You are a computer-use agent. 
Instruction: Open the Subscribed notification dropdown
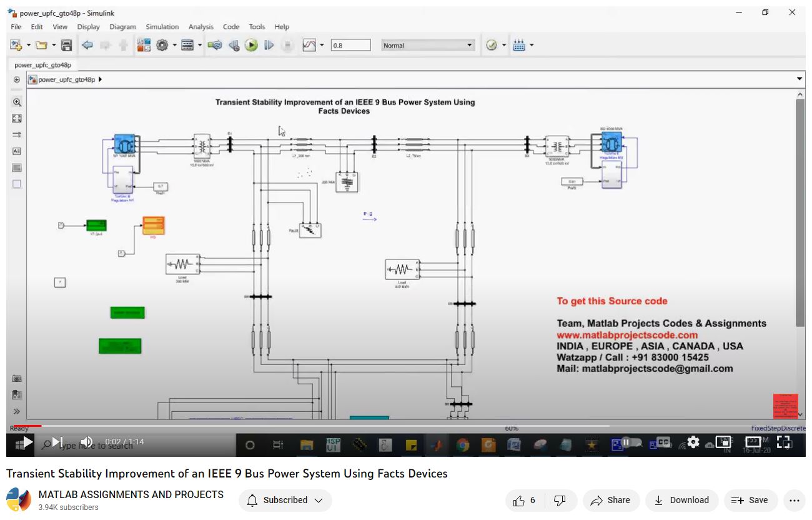pos(285,500)
